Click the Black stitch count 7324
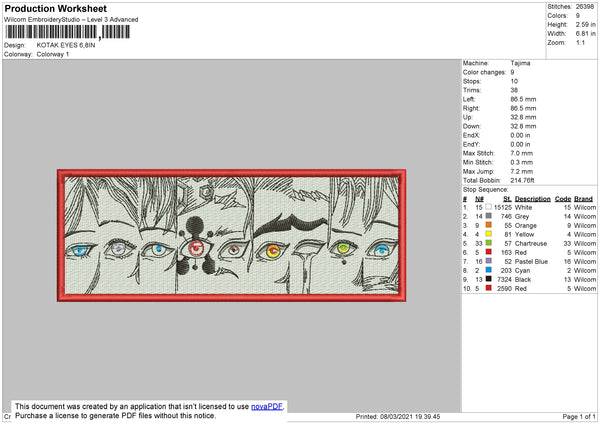 [504, 279]
